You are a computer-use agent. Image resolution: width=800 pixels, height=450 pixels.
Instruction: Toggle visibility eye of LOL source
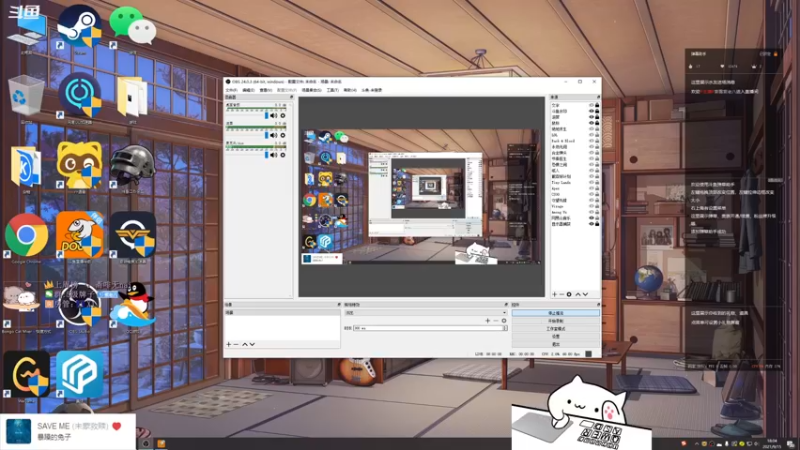tap(591, 135)
